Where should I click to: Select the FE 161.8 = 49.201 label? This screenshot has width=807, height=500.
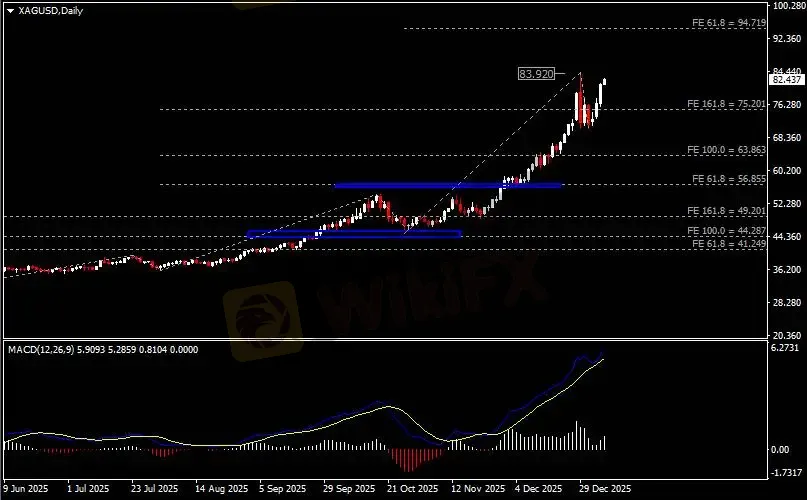click(x=727, y=211)
